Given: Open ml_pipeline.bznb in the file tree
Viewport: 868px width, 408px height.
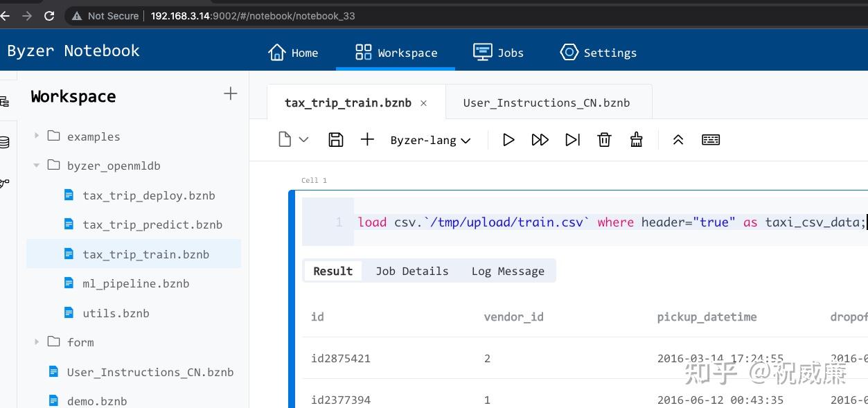Looking at the screenshot, I should coord(136,283).
